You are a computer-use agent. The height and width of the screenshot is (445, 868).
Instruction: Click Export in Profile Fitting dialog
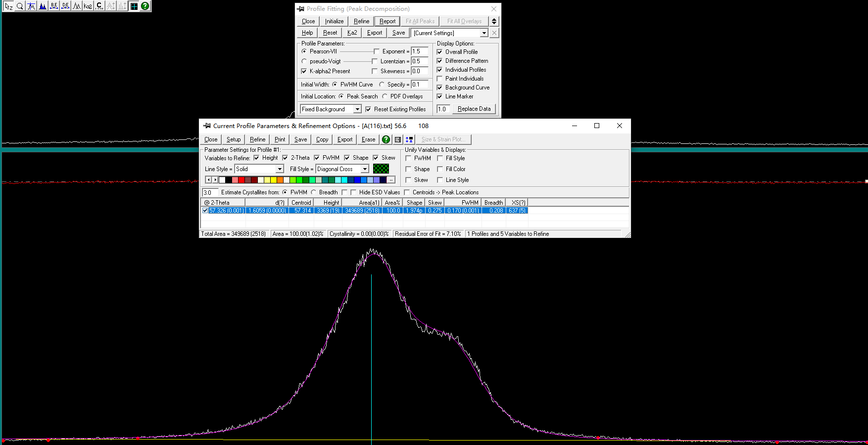375,33
